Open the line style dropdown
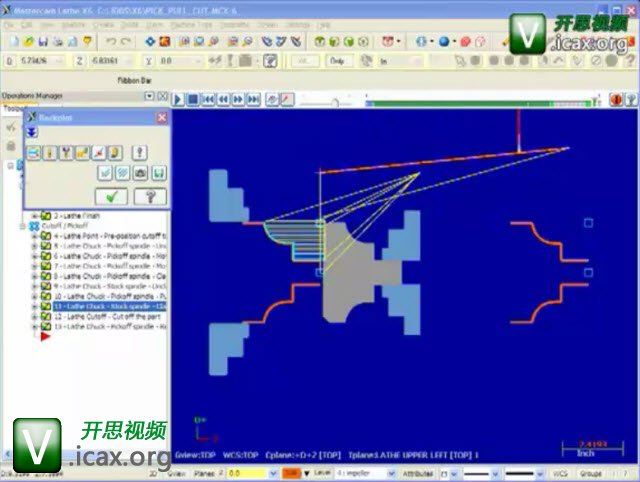This screenshot has height=482, width=640. pyautogui.click(x=495, y=473)
